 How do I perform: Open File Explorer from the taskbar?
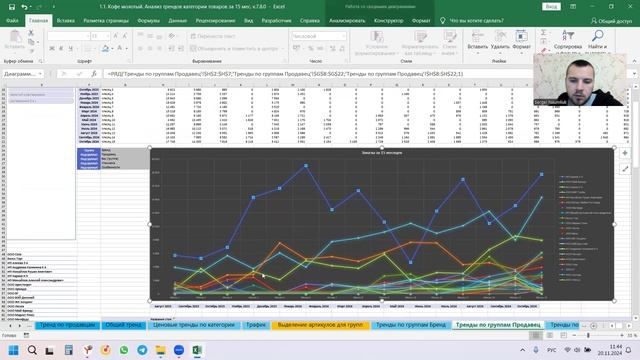160,350
